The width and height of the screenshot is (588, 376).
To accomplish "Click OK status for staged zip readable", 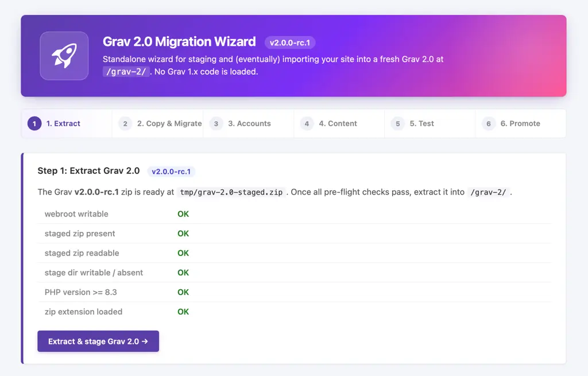I will (x=183, y=253).
